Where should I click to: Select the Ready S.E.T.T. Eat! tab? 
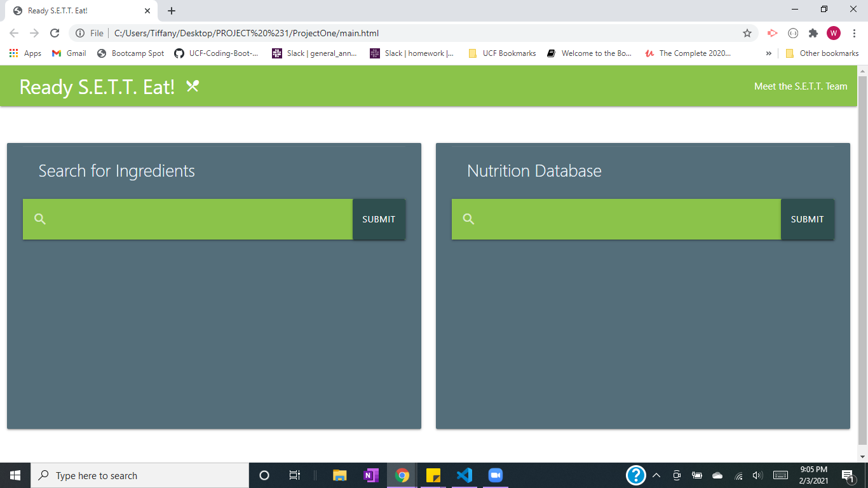point(81,11)
